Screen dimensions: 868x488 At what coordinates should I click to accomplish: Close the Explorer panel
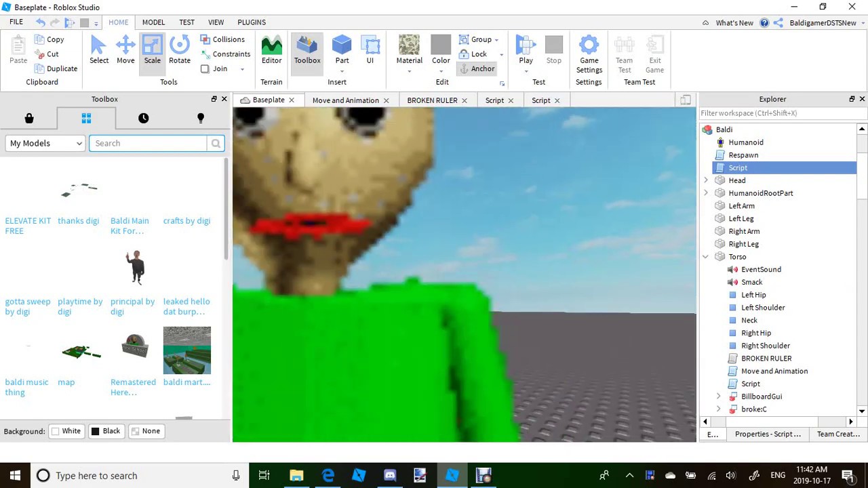point(862,99)
